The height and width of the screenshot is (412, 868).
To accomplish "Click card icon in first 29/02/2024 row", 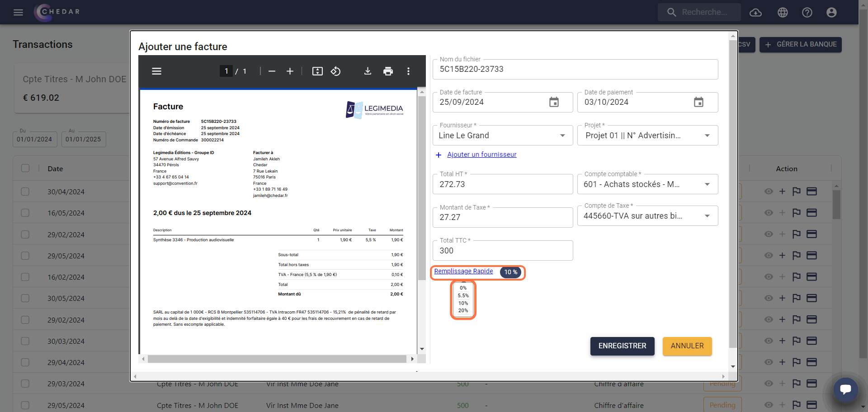I will coord(812,234).
